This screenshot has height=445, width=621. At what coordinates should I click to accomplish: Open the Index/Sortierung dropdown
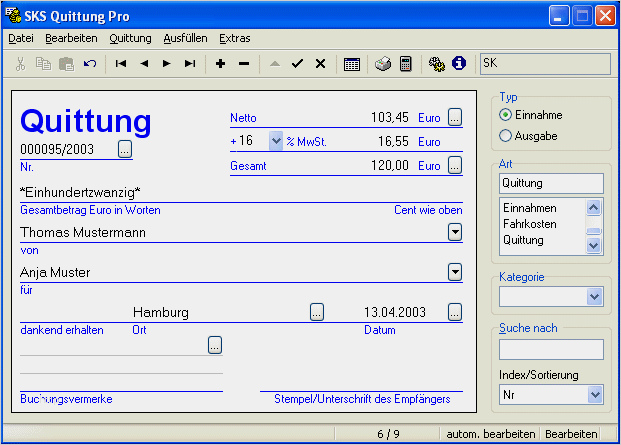click(x=595, y=395)
